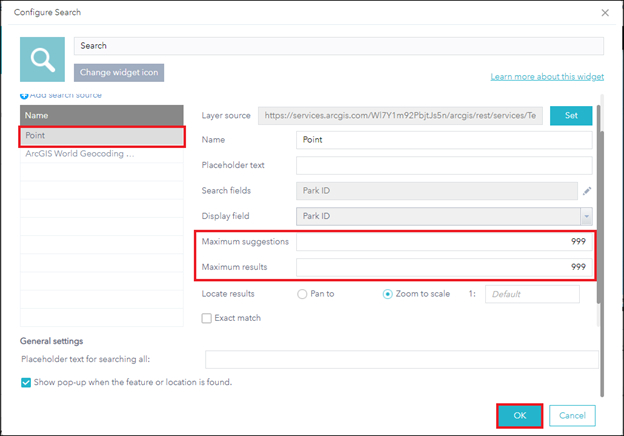Click Placeholder text for searching all field
This screenshot has width=624, height=436.
pos(402,359)
